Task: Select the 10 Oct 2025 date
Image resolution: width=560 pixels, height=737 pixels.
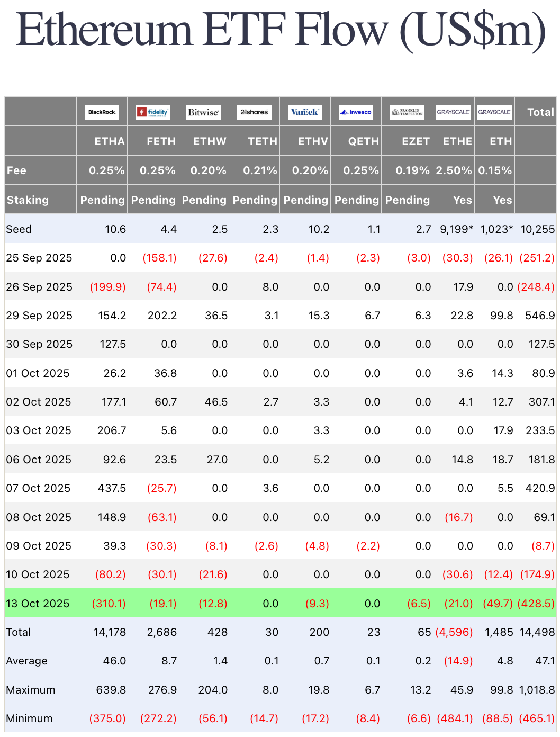Action: tap(38, 574)
